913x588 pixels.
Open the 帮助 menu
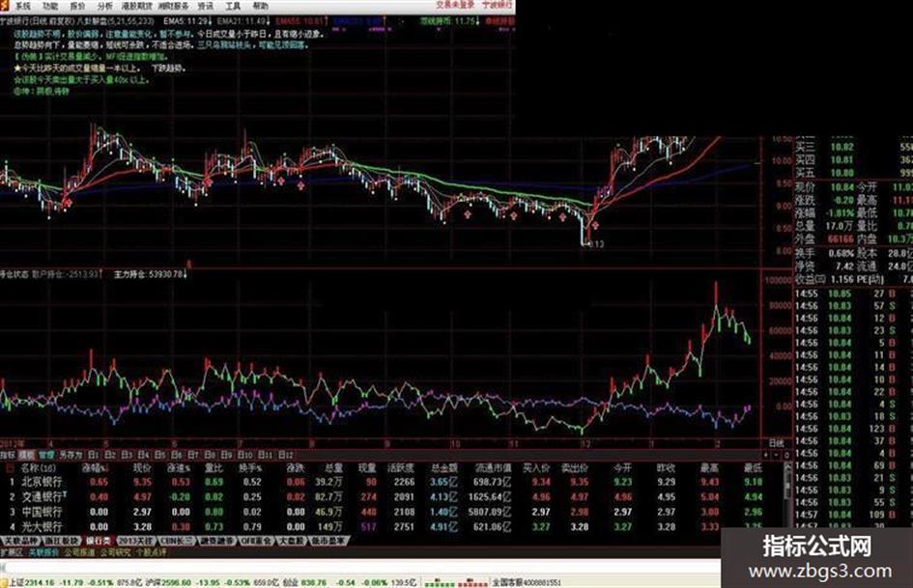[x=260, y=6]
